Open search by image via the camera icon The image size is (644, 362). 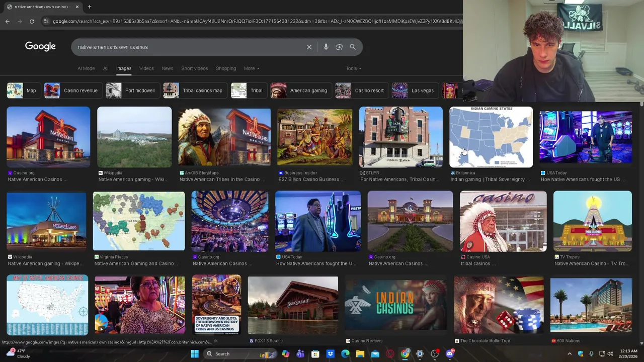click(339, 47)
